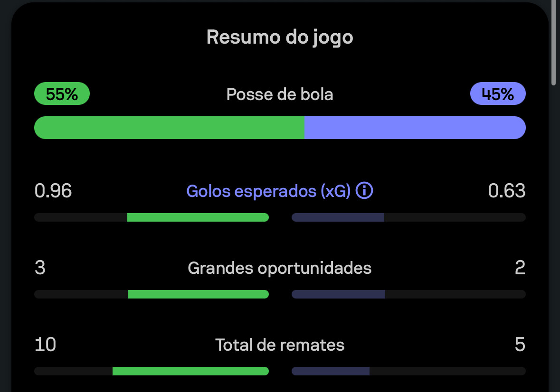Click the purple 45% possession badge
The height and width of the screenshot is (392, 560).
(x=498, y=94)
